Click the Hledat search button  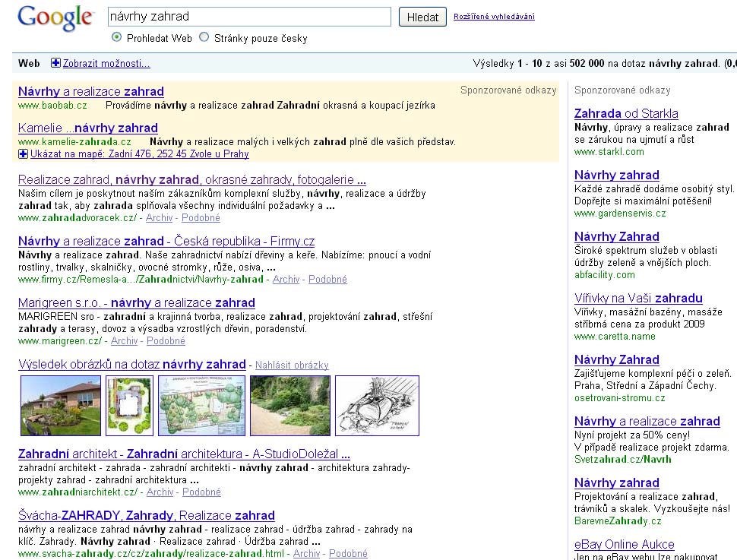coord(422,17)
